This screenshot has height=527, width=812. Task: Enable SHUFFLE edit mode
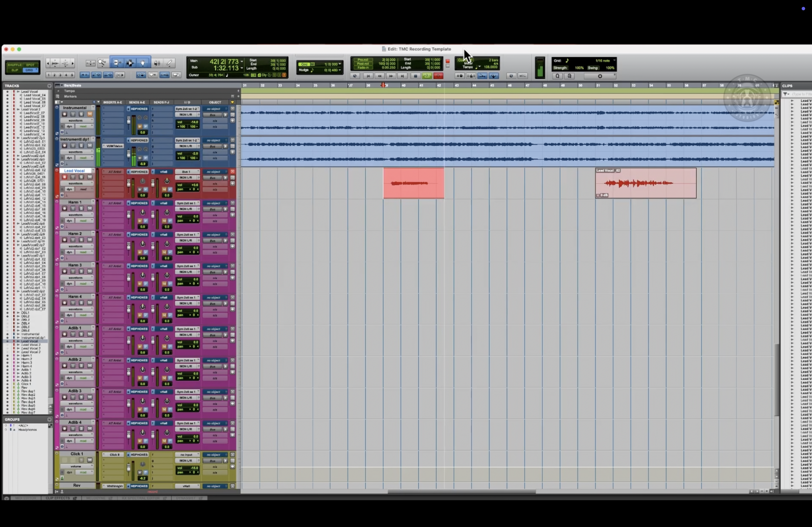point(14,65)
